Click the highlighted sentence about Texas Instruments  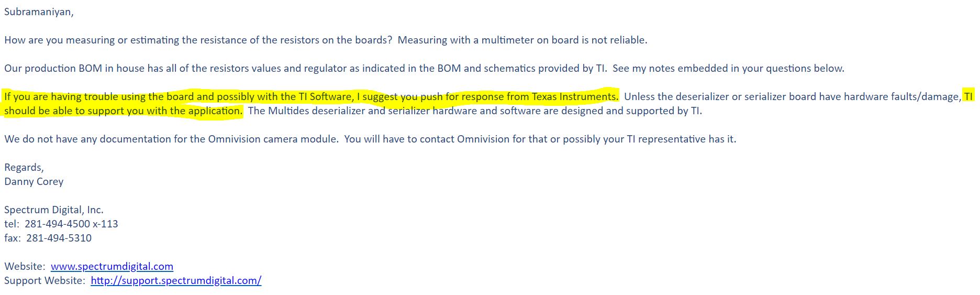(x=311, y=96)
